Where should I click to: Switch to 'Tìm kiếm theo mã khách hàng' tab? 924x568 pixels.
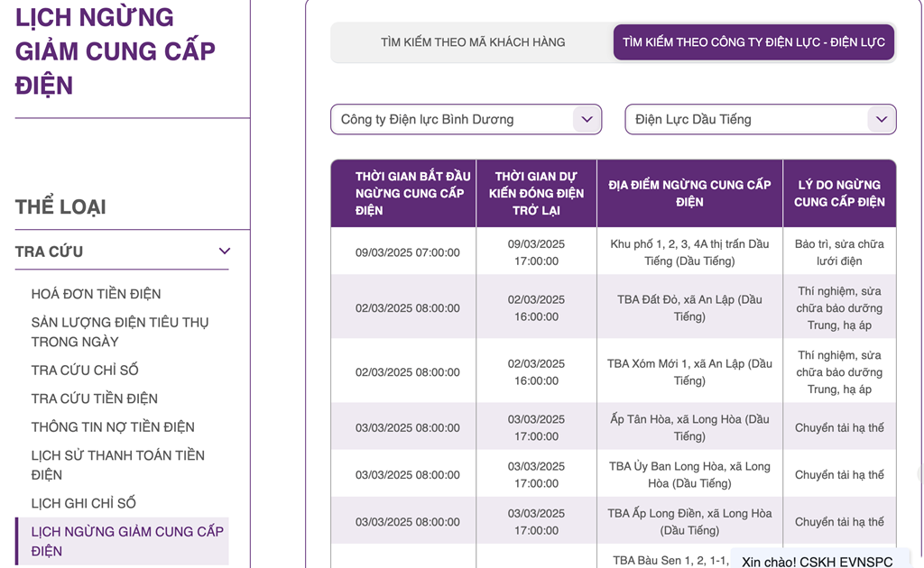click(x=472, y=42)
